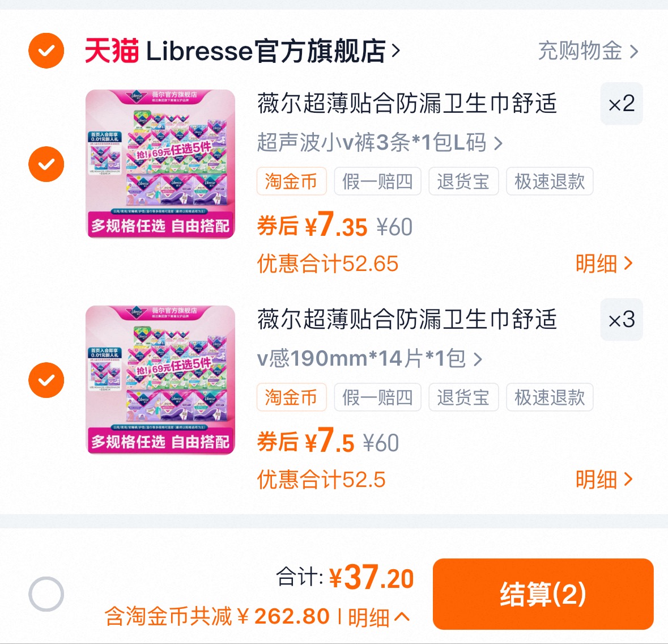Visit the Libresse官方旗舰店 store page
The width and height of the screenshot is (668, 644).
pos(272,50)
